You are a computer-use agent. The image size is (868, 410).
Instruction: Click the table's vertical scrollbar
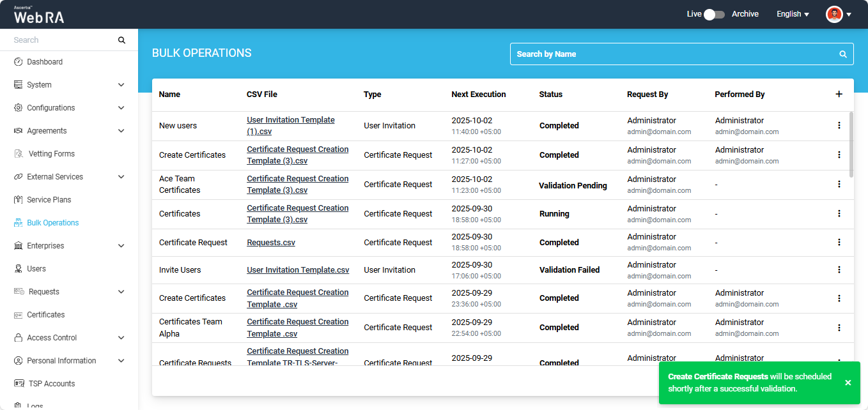point(851,144)
